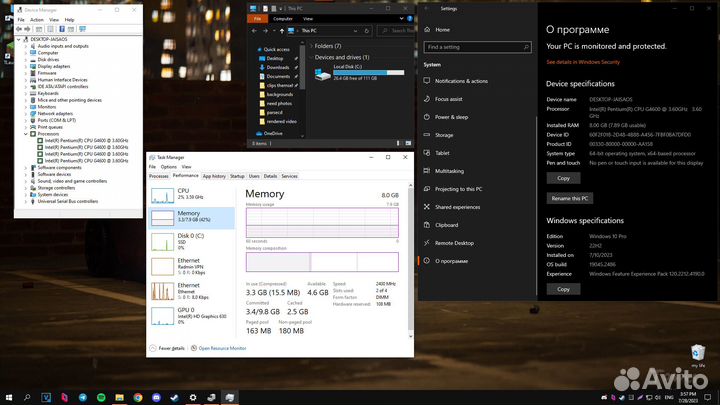This screenshot has height=405, width=720.
Task: Open Services tab in Task Manager
Action: pos(289,176)
